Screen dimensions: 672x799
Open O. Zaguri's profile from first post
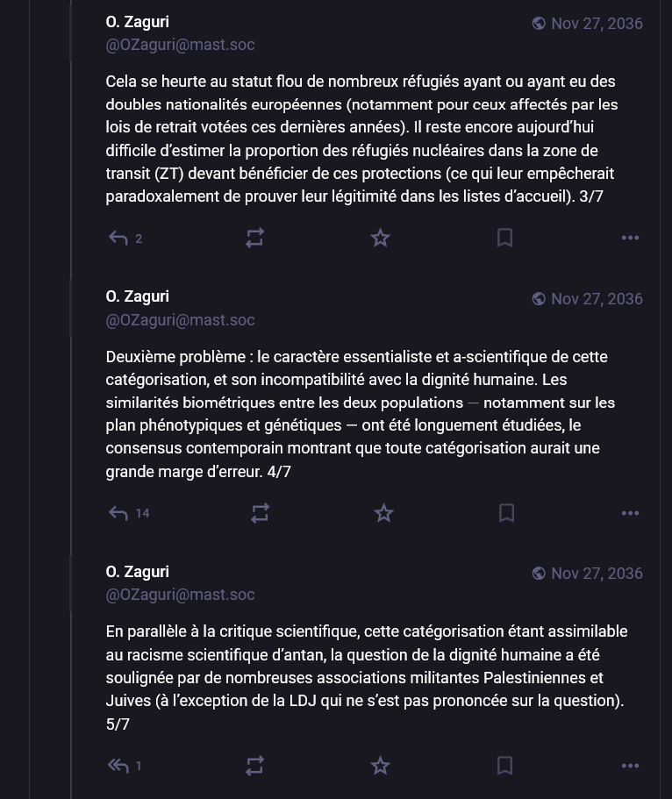[138, 22]
